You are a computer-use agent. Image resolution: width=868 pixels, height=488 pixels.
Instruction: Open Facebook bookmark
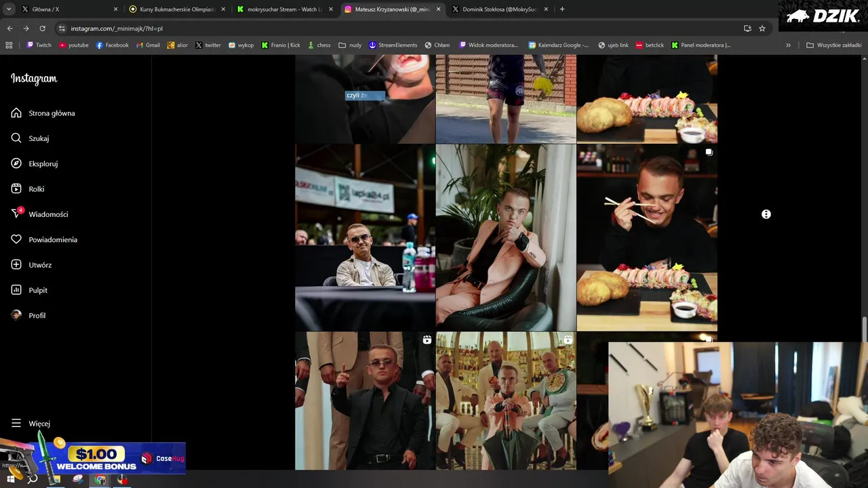(112, 45)
